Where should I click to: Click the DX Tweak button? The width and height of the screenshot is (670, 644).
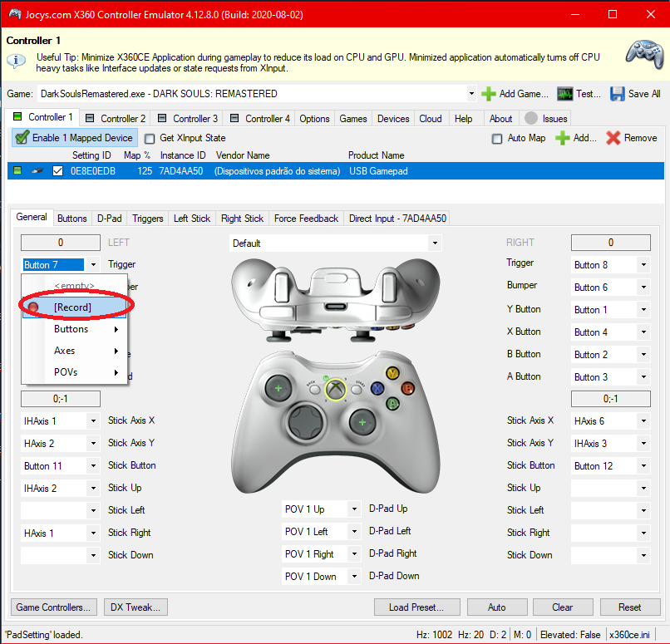(135, 607)
